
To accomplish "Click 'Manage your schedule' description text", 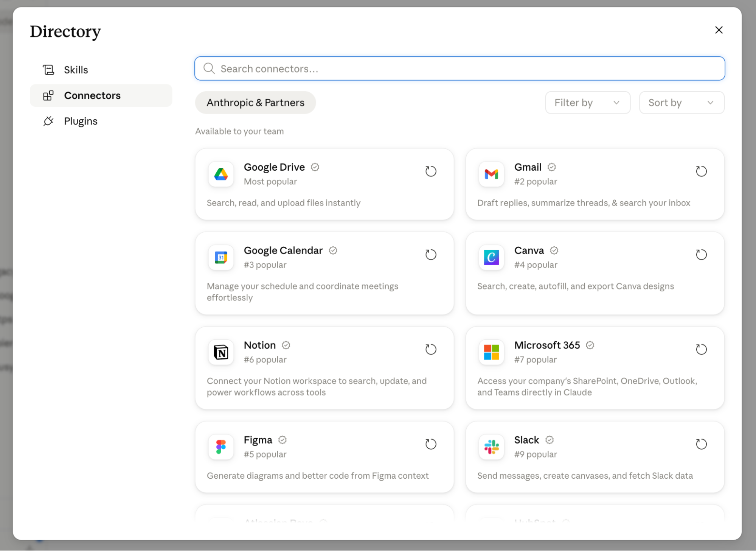I will [303, 292].
